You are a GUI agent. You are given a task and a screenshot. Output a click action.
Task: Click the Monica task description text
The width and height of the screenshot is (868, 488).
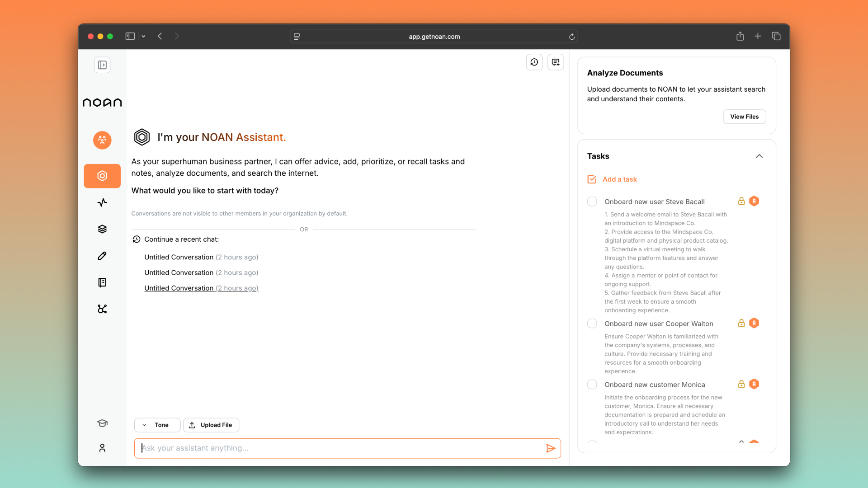coord(665,415)
